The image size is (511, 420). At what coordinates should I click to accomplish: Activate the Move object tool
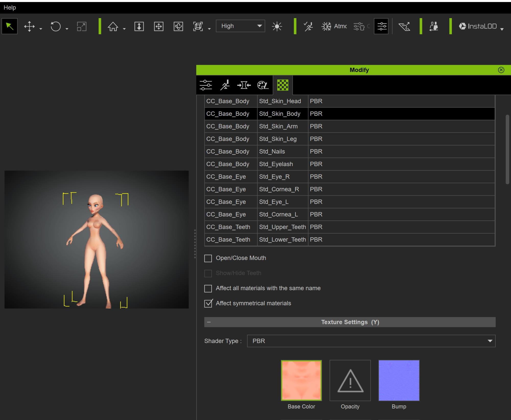coord(29,26)
